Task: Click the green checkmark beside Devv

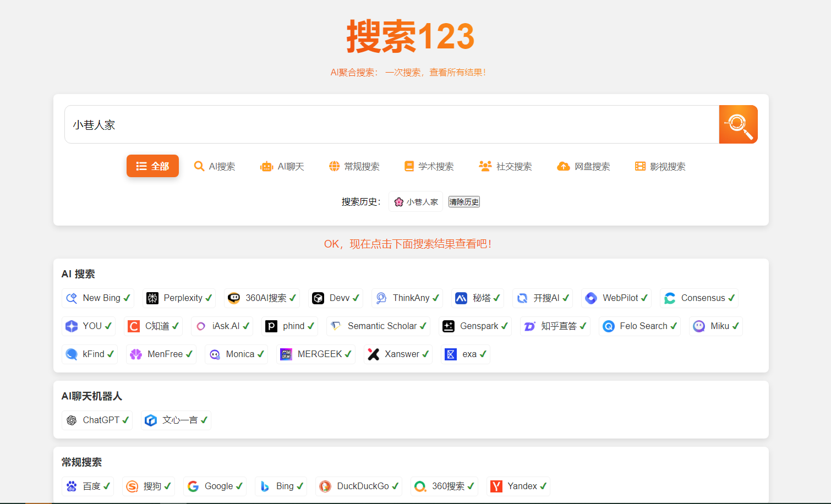Action: tap(356, 298)
